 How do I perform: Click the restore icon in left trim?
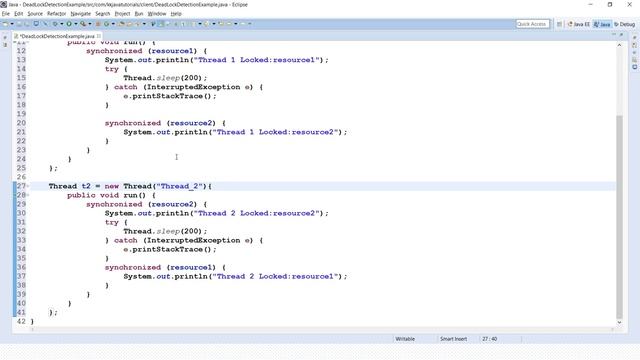5,37
